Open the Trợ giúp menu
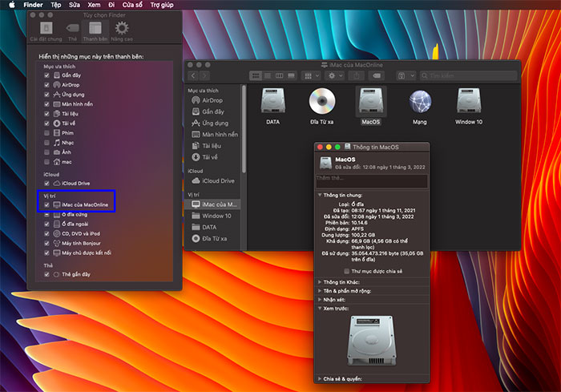 click(x=162, y=5)
